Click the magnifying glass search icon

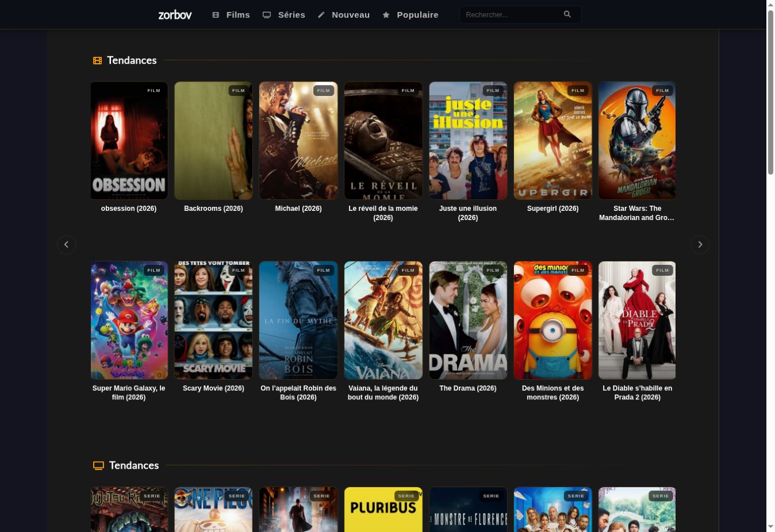(x=567, y=14)
